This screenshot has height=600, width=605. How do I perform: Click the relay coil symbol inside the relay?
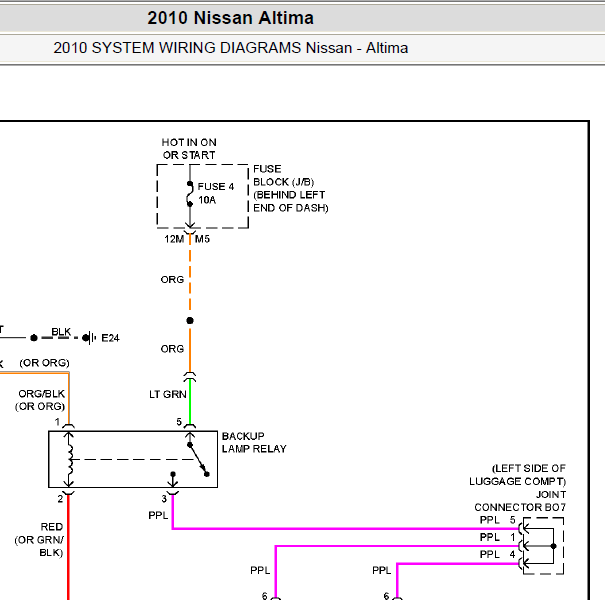coord(69,459)
